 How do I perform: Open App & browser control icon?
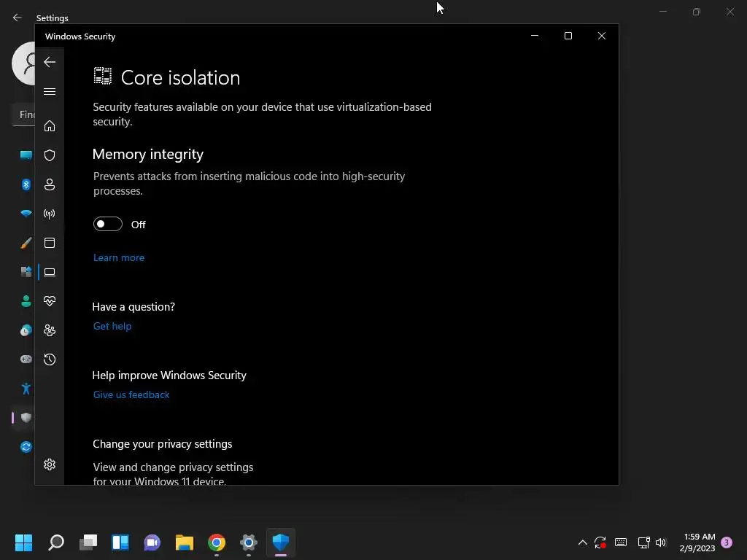(x=50, y=243)
